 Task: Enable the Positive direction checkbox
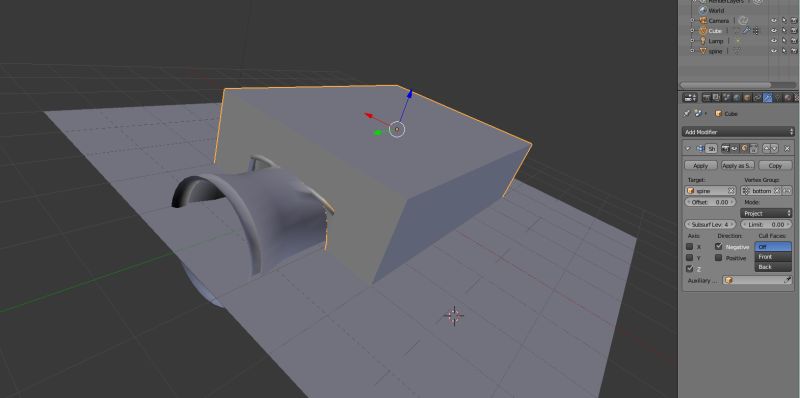[x=718, y=258]
